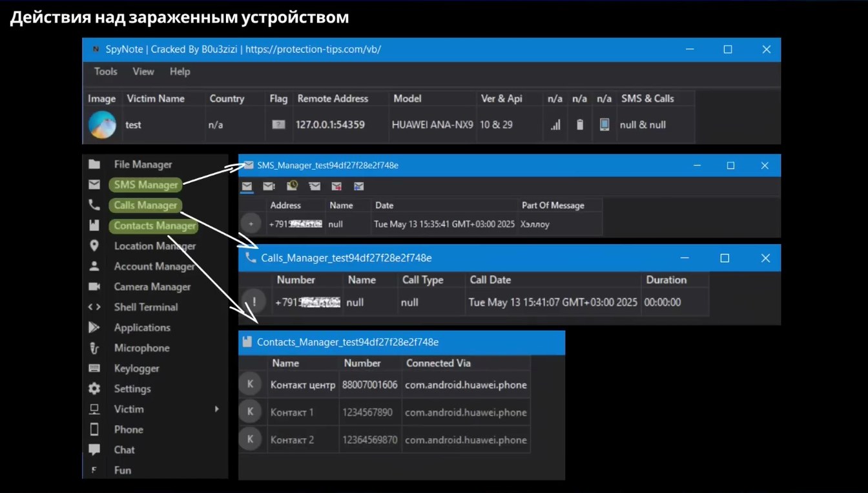Click the plus icon in the SMS message row
The height and width of the screenshot is (493, 868).
point(251,224)
